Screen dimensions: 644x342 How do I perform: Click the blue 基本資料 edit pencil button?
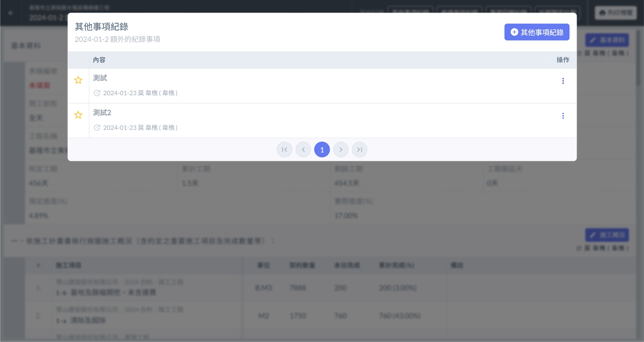[607, 40]
